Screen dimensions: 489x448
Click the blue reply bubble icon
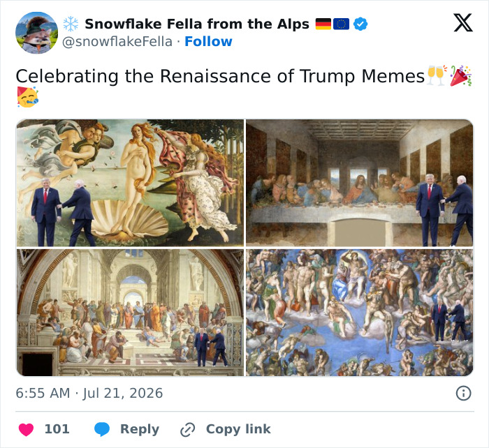click(102, 429)
